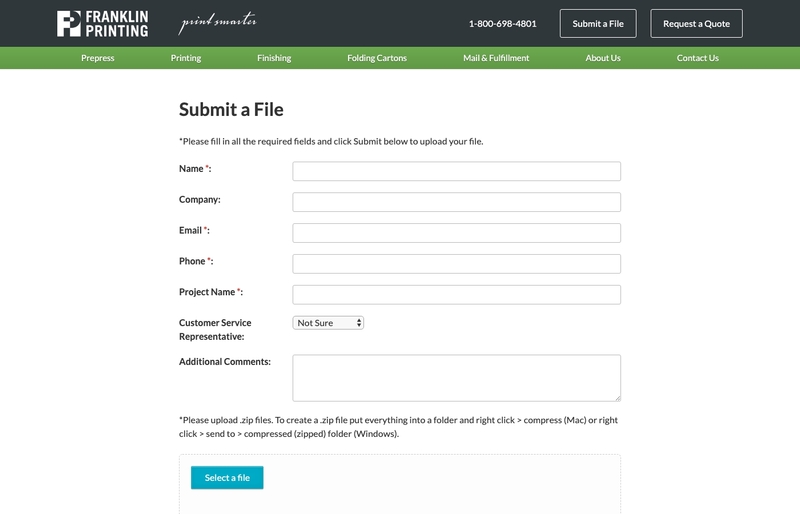Click the Additional Comments text area
Viewport: 800px width, 514px height.
(x=457, y=378)
